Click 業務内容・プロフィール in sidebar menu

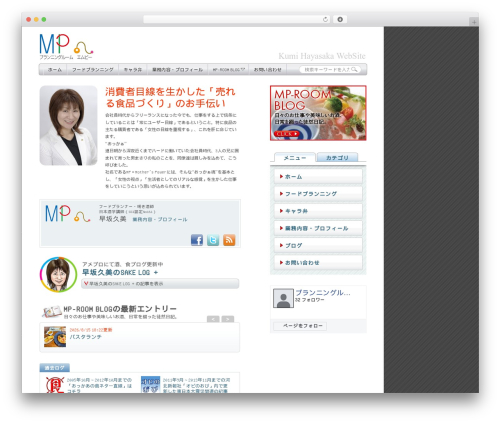point(318,228)
